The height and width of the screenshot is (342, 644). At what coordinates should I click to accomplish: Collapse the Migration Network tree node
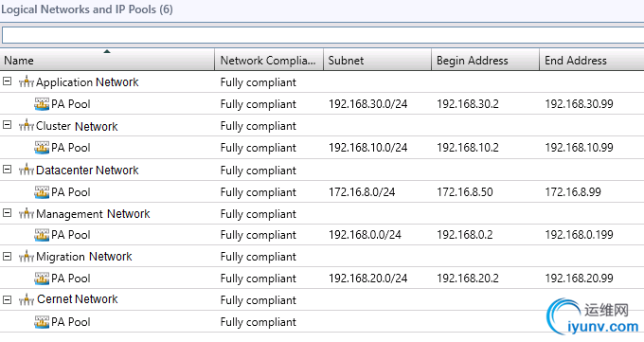click(x=7, y=256)
